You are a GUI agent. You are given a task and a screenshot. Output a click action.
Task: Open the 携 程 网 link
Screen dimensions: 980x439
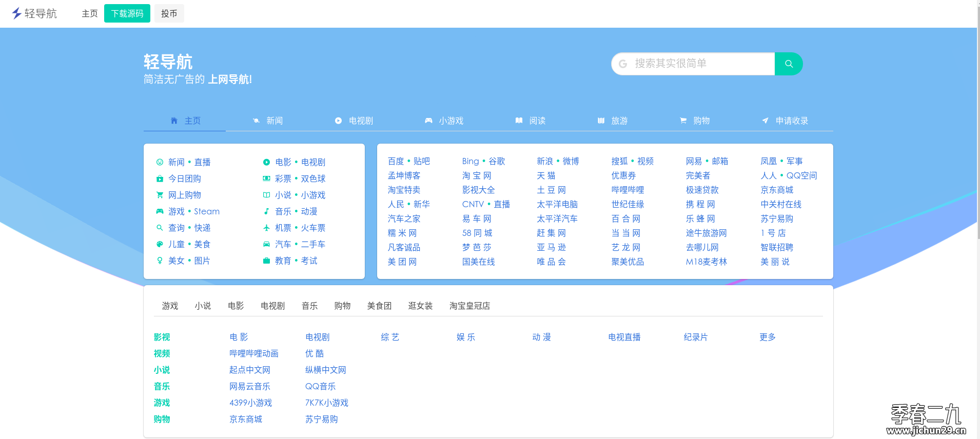click(700, 204)
